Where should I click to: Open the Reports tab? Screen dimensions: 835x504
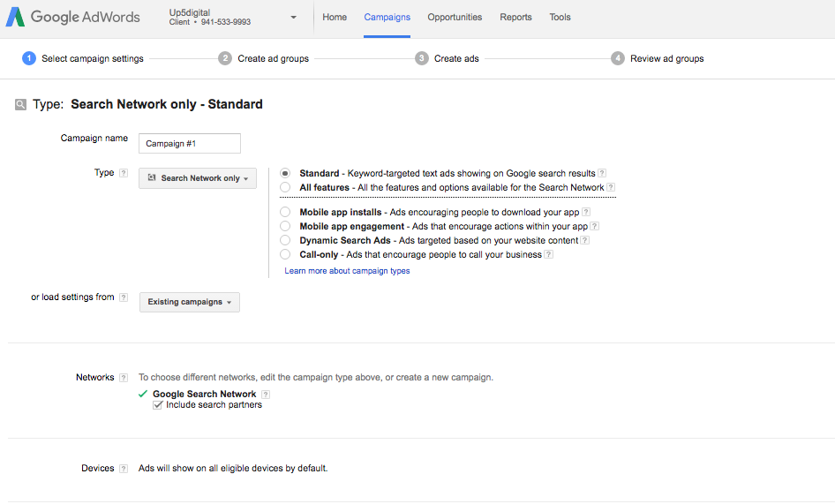click(x=515, y=18)
